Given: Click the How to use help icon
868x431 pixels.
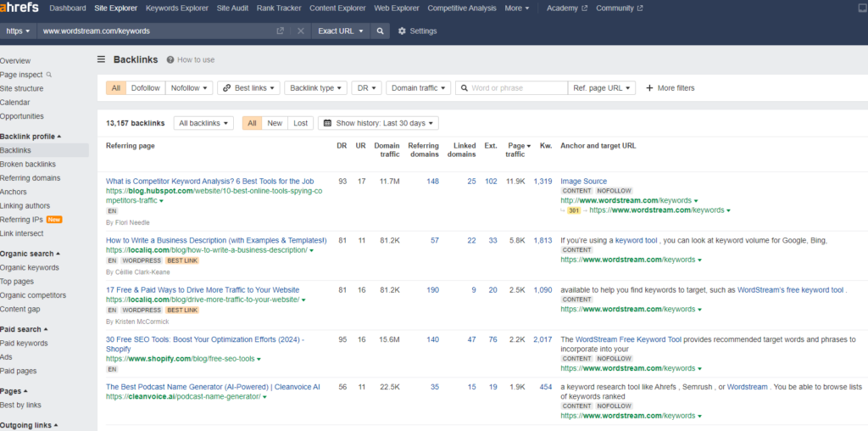Looking at the screenshot, I should [170, 60].
